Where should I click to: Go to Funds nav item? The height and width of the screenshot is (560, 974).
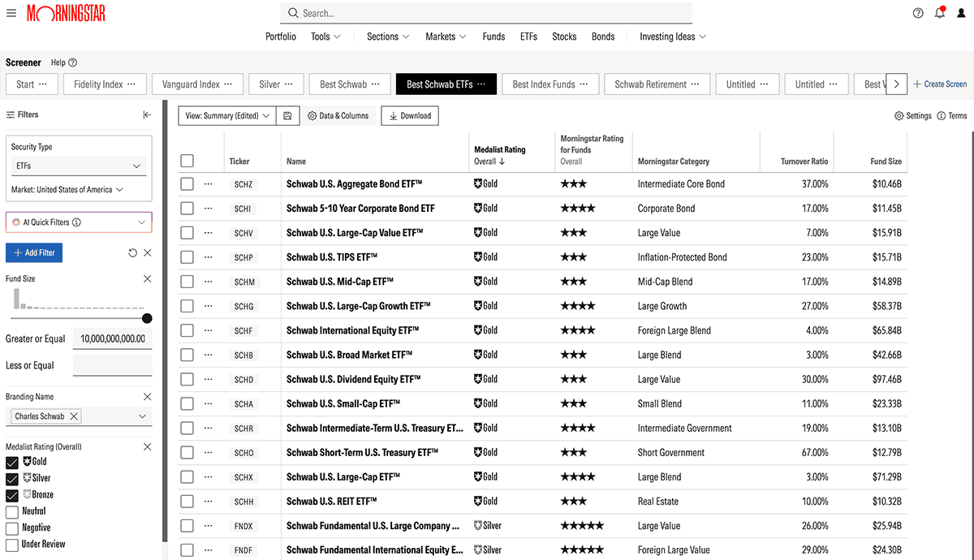[493, 37]
